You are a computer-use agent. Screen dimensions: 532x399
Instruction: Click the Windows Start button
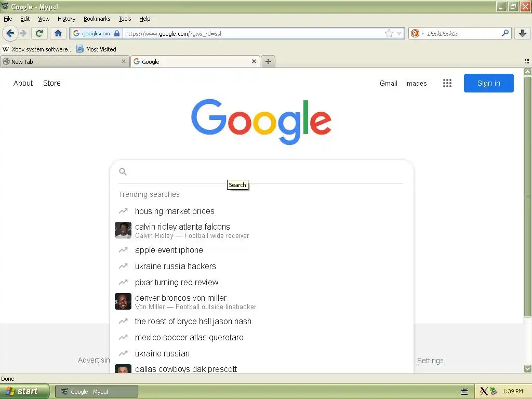[25, 392]
